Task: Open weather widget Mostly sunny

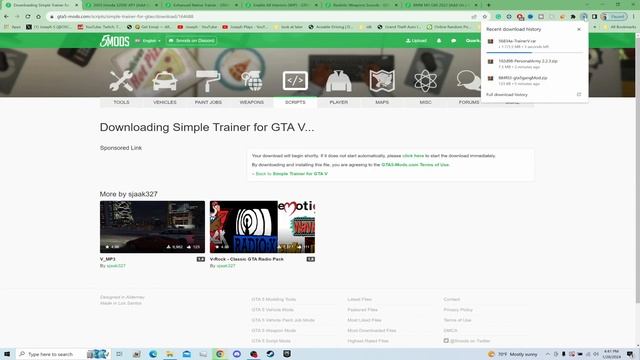Action: [x=513, y=354]
